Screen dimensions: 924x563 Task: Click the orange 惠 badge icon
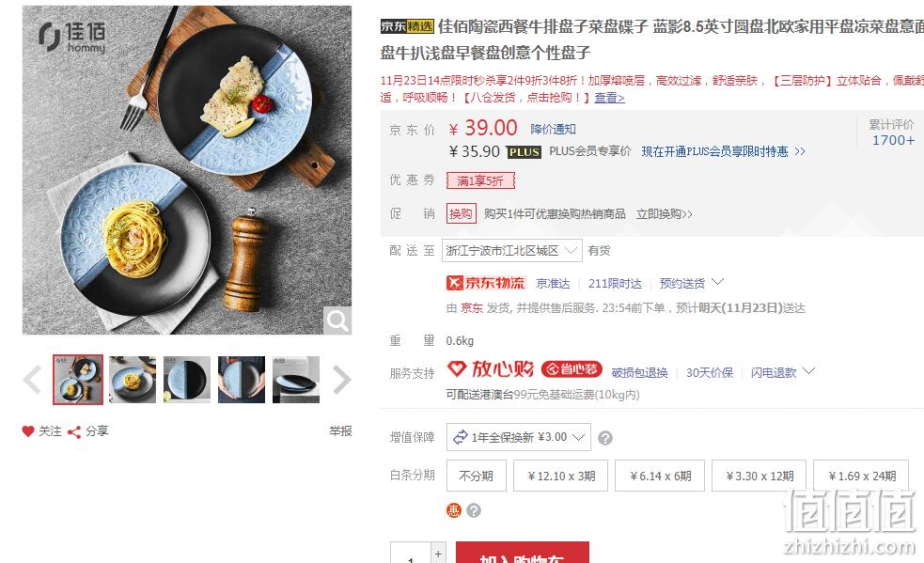453,510
